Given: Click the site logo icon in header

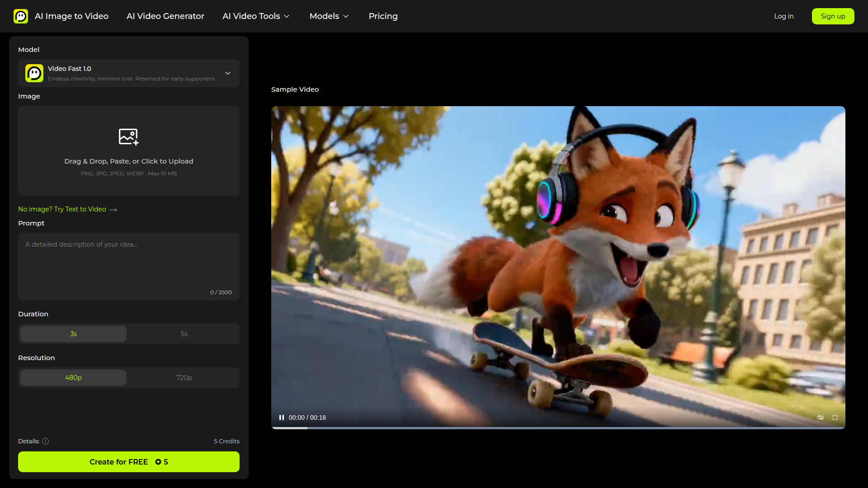Looking at the screenshot, I should click(x=21, y=16).
